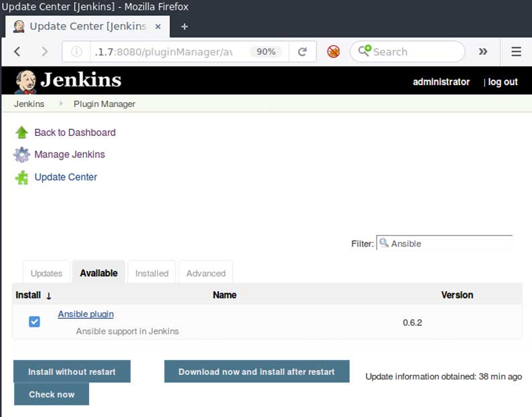Click the NoScript blocked-scripts toolbar icon
Image resolution: width=532 pixels, height=417 pixels.
point(333,52)
